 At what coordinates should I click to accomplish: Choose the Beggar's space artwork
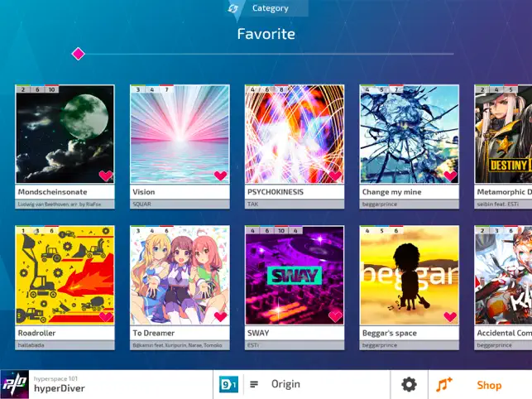tap(410, 275)
